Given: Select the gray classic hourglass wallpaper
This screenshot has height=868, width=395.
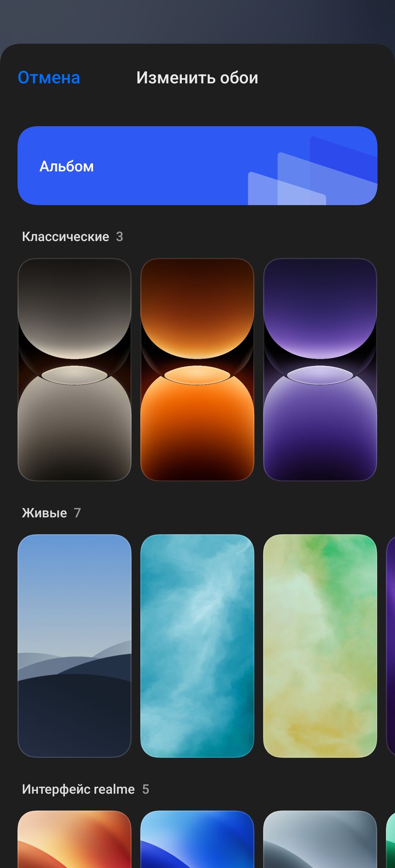Looking at the screenshot, I should pyautogui.click(x=75, y=369).
